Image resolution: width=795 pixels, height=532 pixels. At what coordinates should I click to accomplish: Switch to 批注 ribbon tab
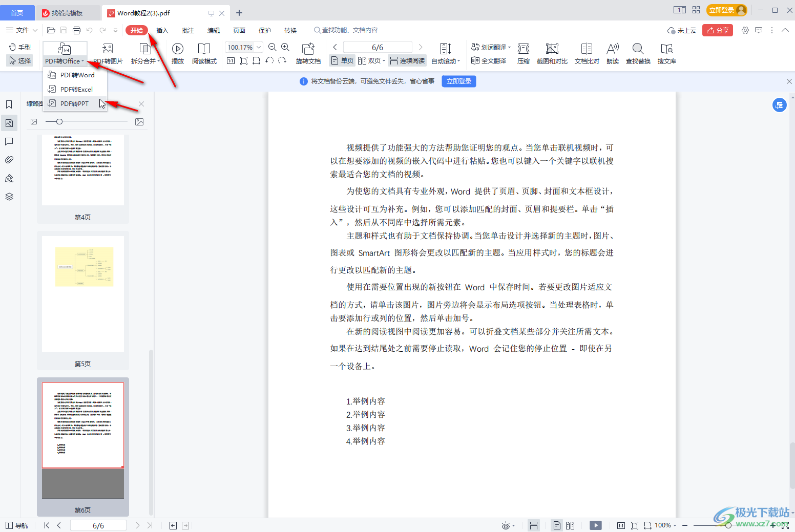188,30
